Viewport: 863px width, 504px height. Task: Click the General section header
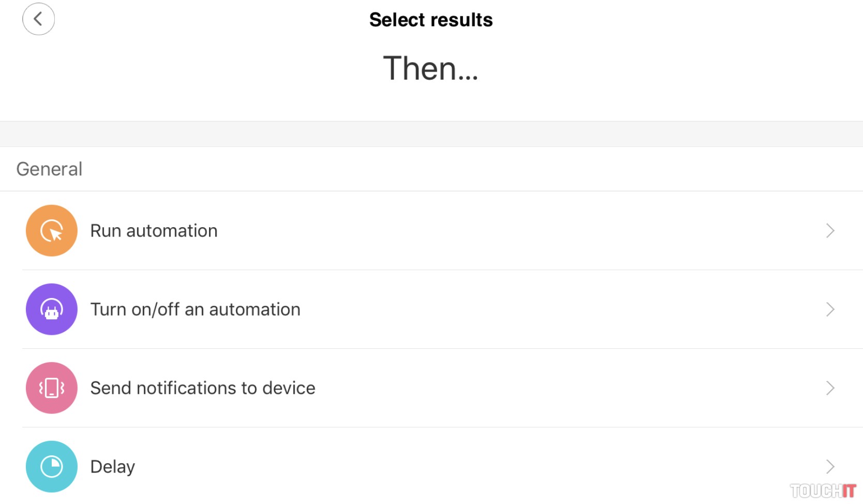pos(49,169)
